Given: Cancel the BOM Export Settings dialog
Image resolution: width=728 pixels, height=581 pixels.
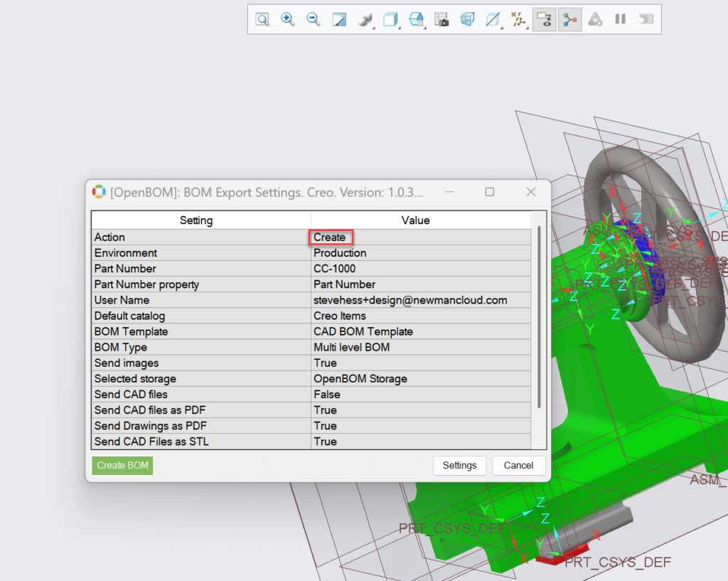Looking at the screenshot, I should 518,465.
